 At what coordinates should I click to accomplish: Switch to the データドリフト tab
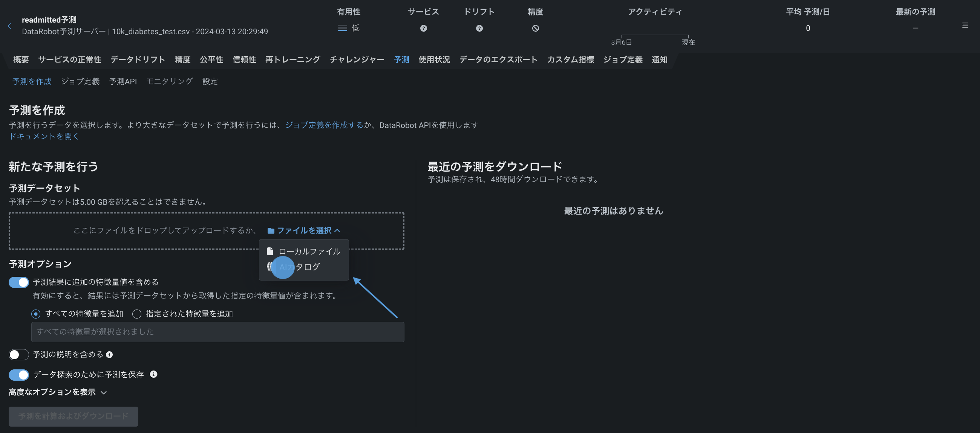[138, 60]
